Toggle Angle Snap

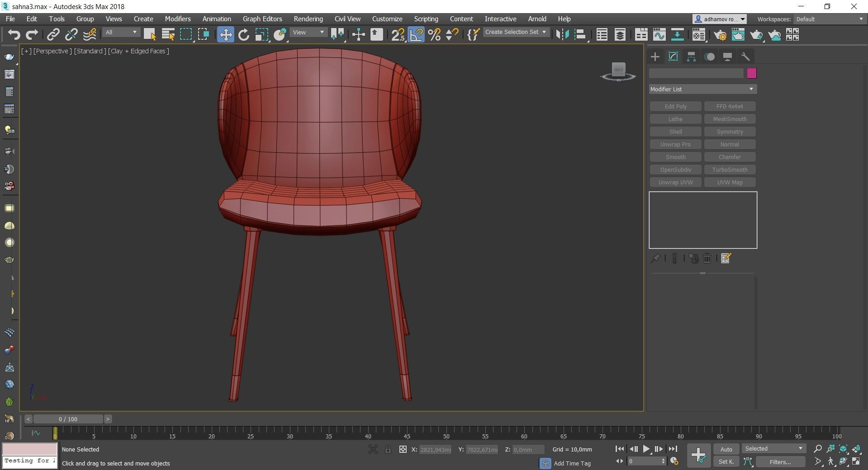[x=416, y=34]
